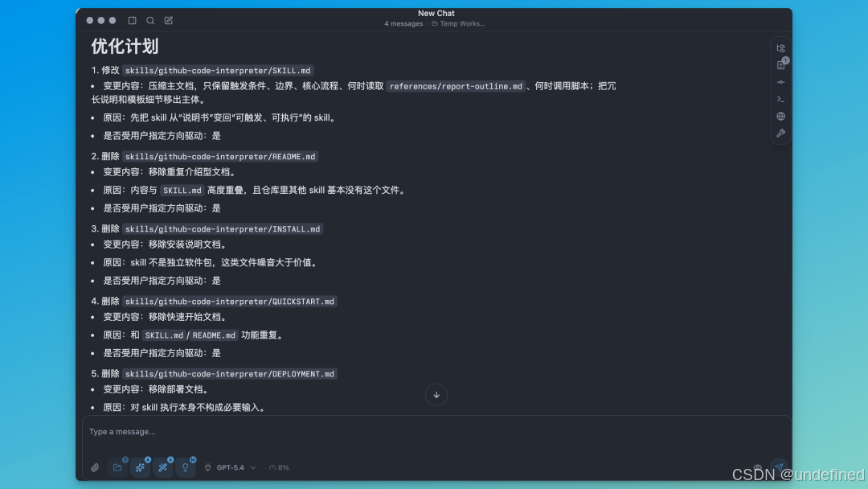Click the Temp Works... workspace folder label
The width and height of the screenshot is (868, 489).
click(458, 24)
